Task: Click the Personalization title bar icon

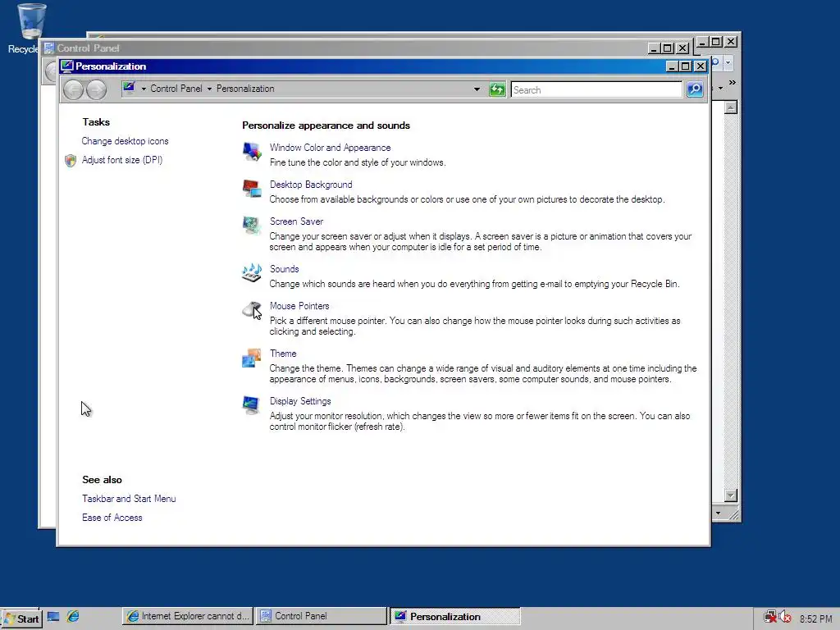Action: click(67, 66)
